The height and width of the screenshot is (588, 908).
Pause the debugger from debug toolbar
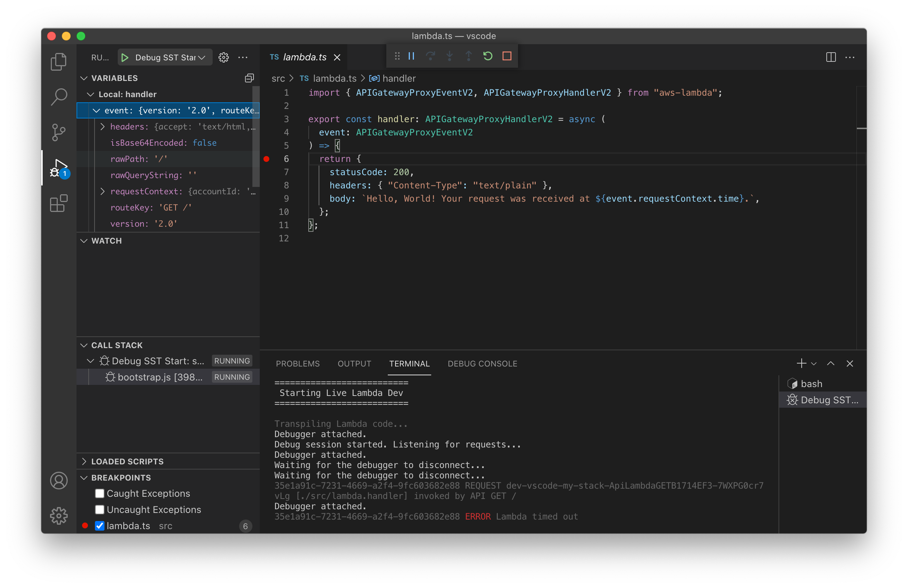pos(411,56)
